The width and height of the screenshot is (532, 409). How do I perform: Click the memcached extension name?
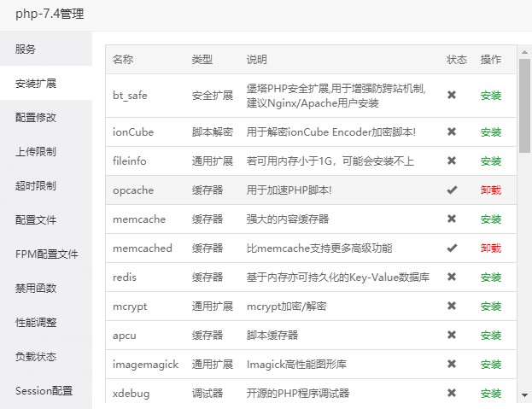click(x=143, y=248)
